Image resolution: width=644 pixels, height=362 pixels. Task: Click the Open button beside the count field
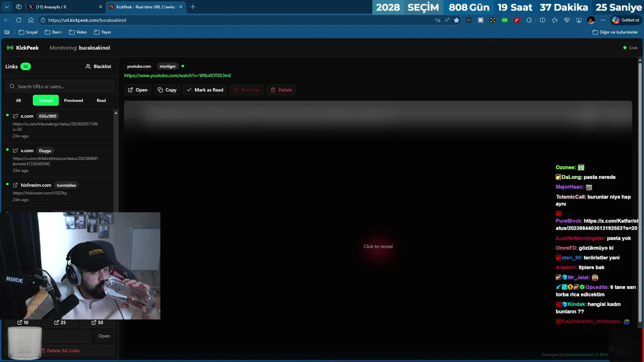[104, 336]
